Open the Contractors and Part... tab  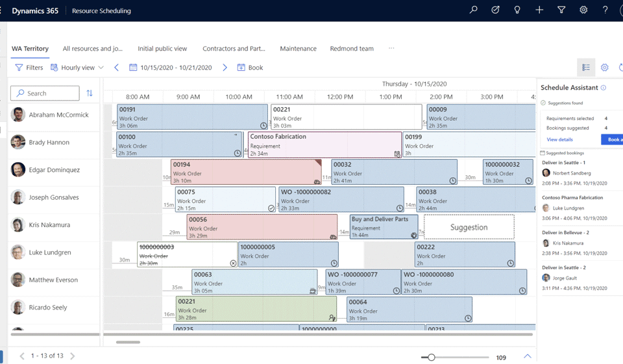(x=234, y=49)
